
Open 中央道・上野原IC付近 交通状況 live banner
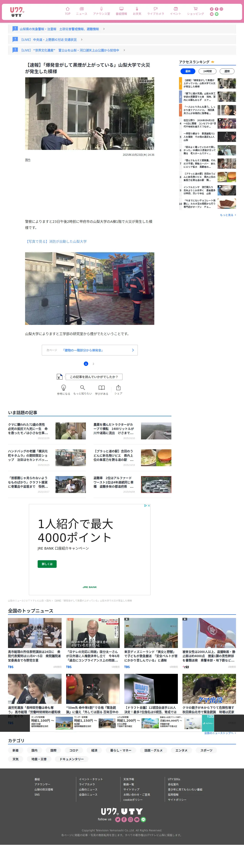click(x=122, y=40)
